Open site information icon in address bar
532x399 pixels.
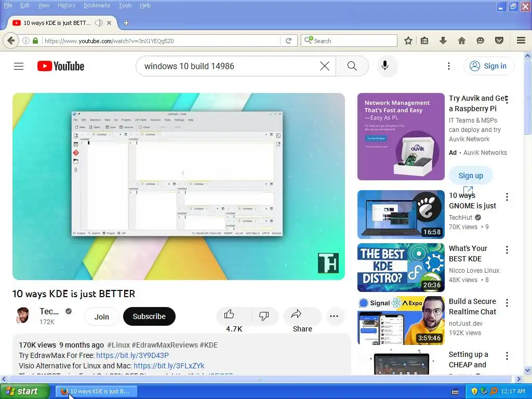[26, 41]
